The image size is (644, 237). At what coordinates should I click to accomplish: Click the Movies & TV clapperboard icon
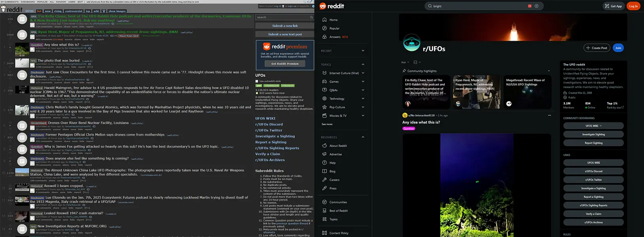325,116
